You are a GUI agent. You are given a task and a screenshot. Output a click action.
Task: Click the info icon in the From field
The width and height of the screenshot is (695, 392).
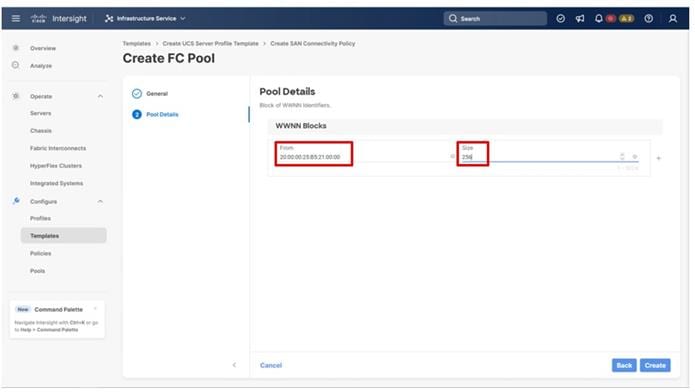(452, 157)
